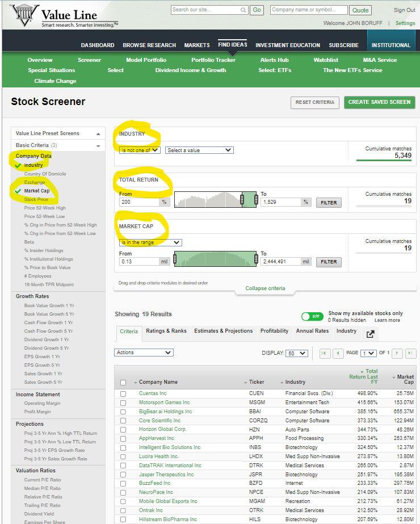
Task: Jump to last results page
Action: click(410, 353)
